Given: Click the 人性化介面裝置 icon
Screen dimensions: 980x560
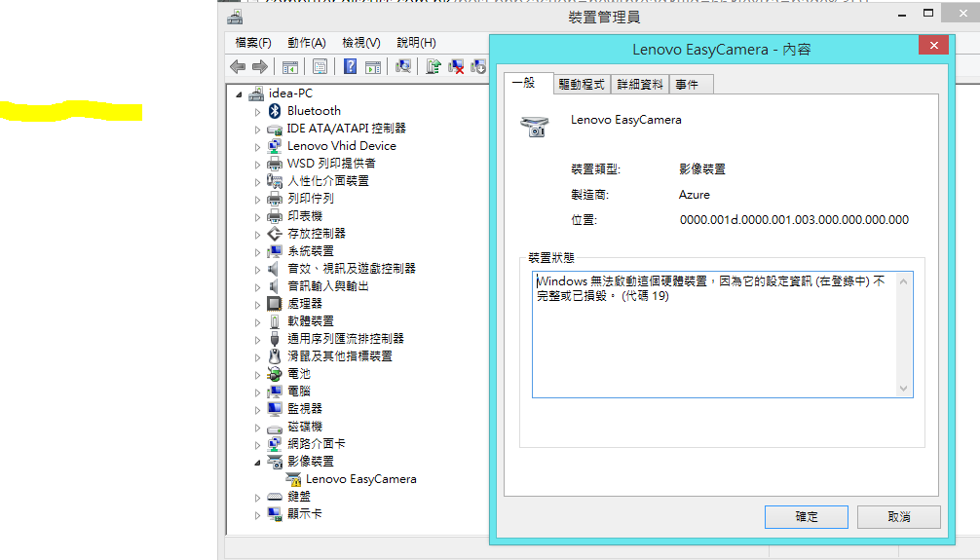Looking at the screenshot, I should (275, 181).
